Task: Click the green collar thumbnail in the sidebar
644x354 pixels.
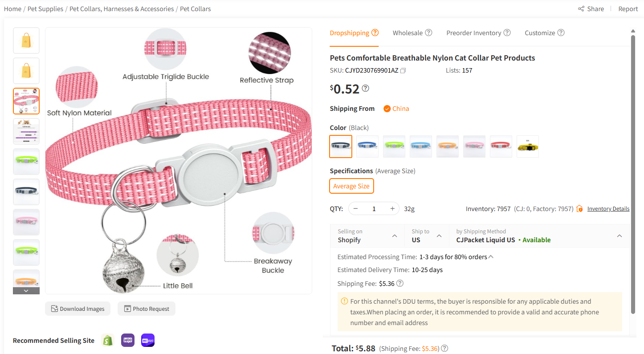Action: (26, 162)
